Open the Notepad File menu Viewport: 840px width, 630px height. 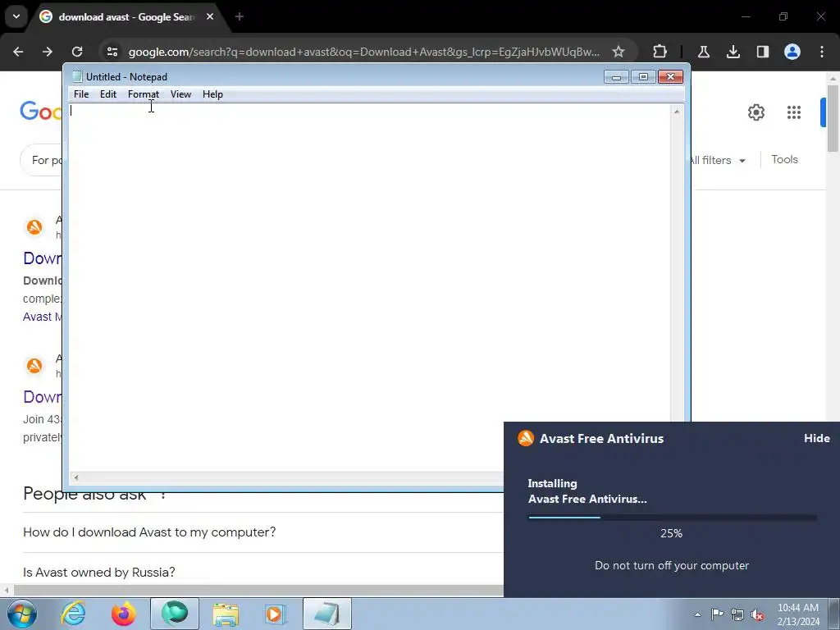coord(81,94)
